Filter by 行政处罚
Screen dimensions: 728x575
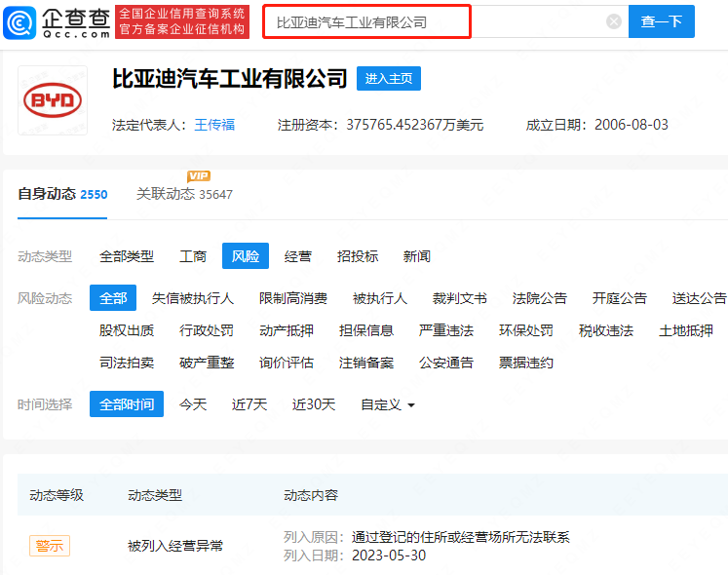click(207, 330)
